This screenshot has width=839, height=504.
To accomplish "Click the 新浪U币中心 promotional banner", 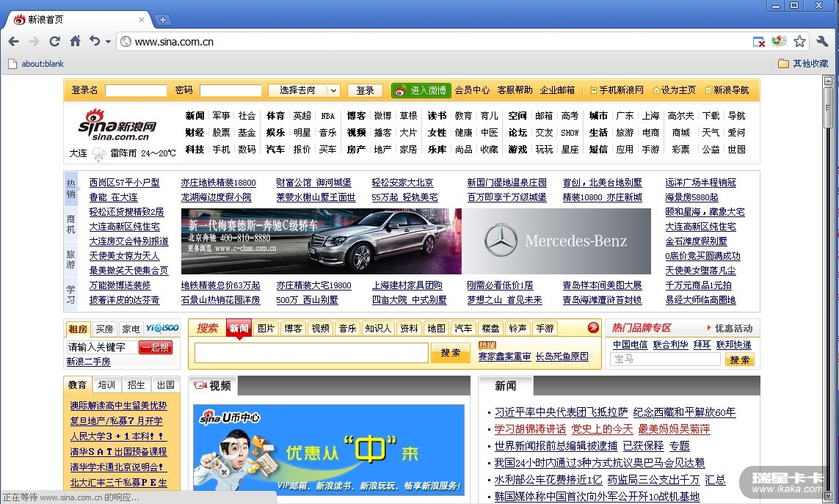I will point(329,448).
